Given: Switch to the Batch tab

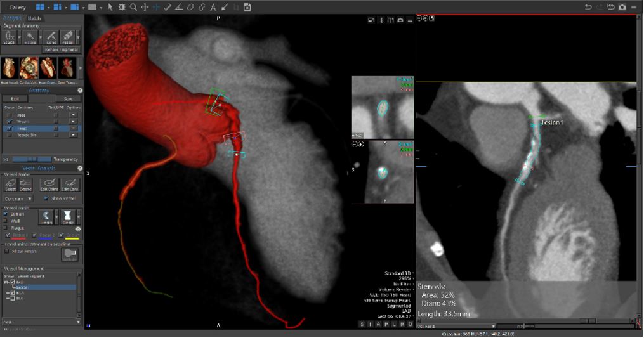Looking at the screenshot, I should point(35,18).
